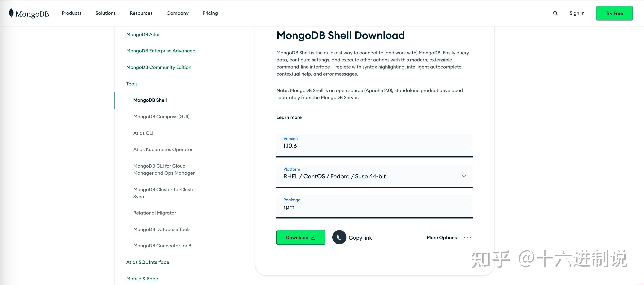644x285 pixels.
Task: Open the Platform dropdown for RHEL/CentOS
Action: pyautogui.click(x=464, y=176)
